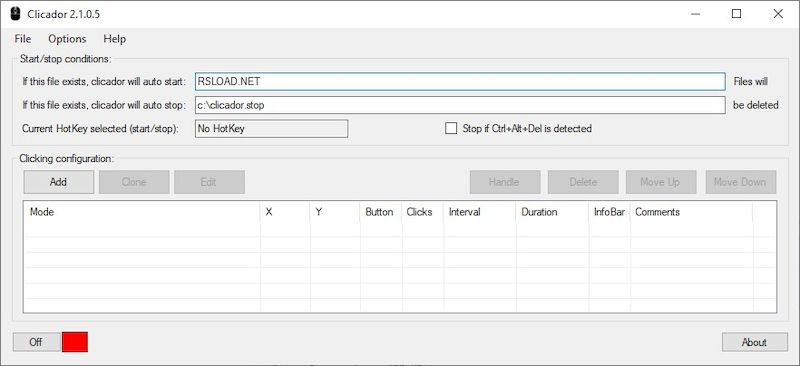Click the Button column header
Image resolution: width=800 pixels, height=366 pixels.
click(x=381, y=212)
